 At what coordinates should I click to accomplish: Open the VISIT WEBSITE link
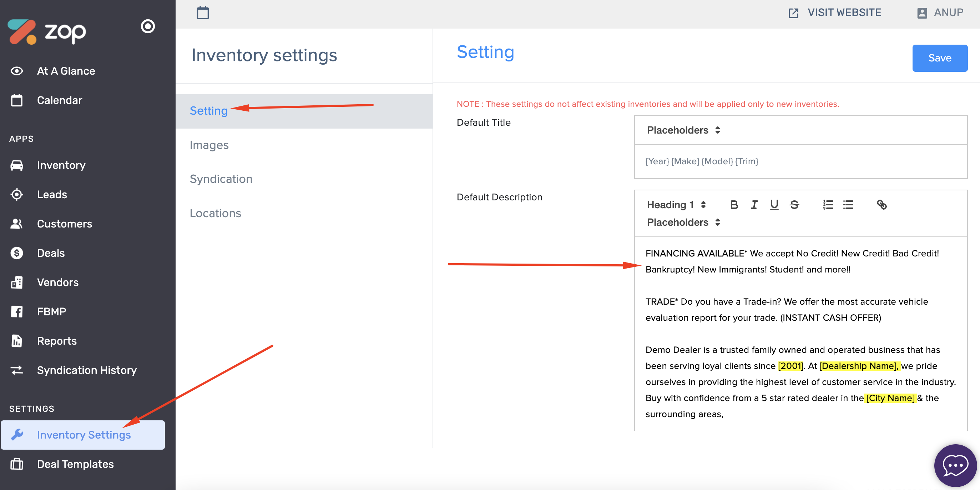[835, 13]
